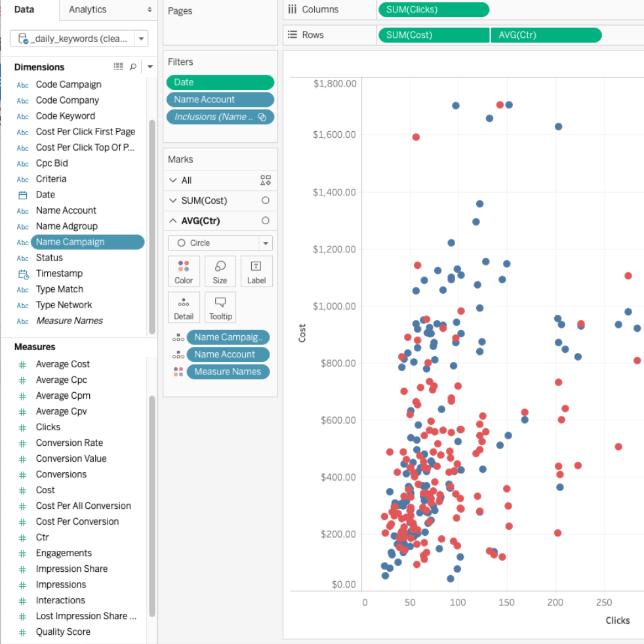Collapse the AVG(Ctr) marks section

(173, 220)
